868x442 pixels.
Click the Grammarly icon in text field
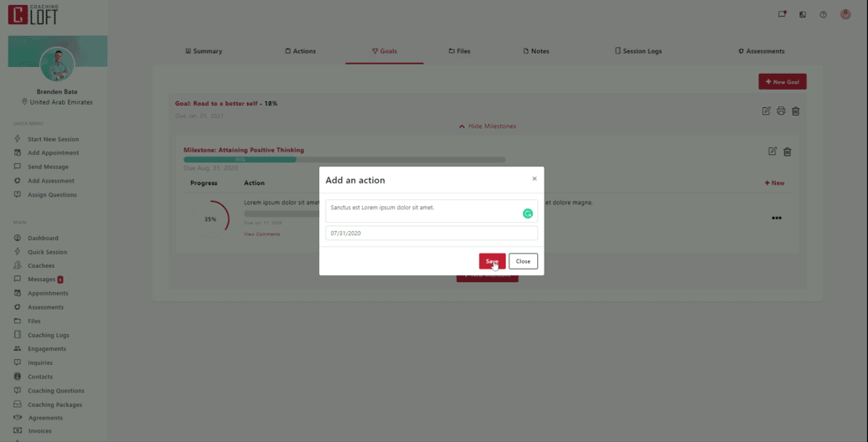coord(528,213)
